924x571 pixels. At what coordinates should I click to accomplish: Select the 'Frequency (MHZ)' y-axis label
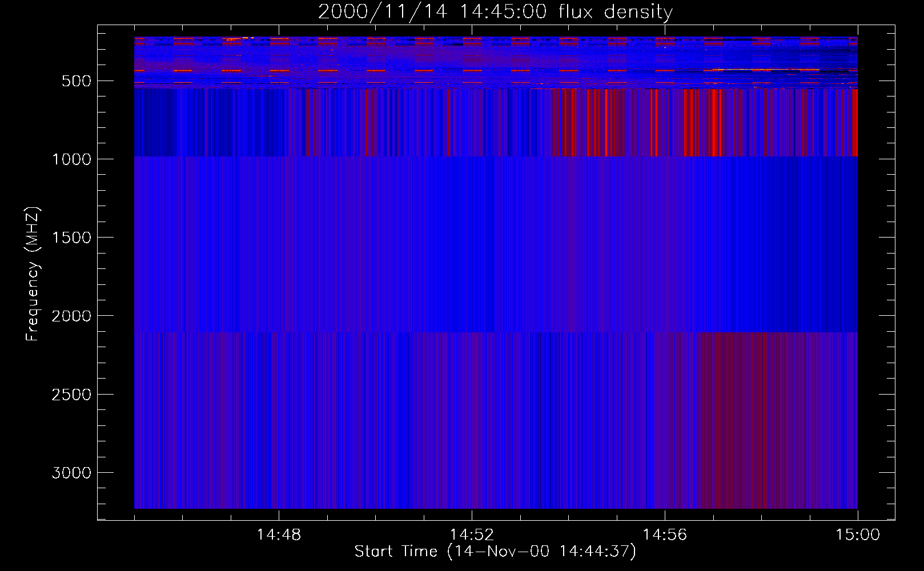pos(33,274)
